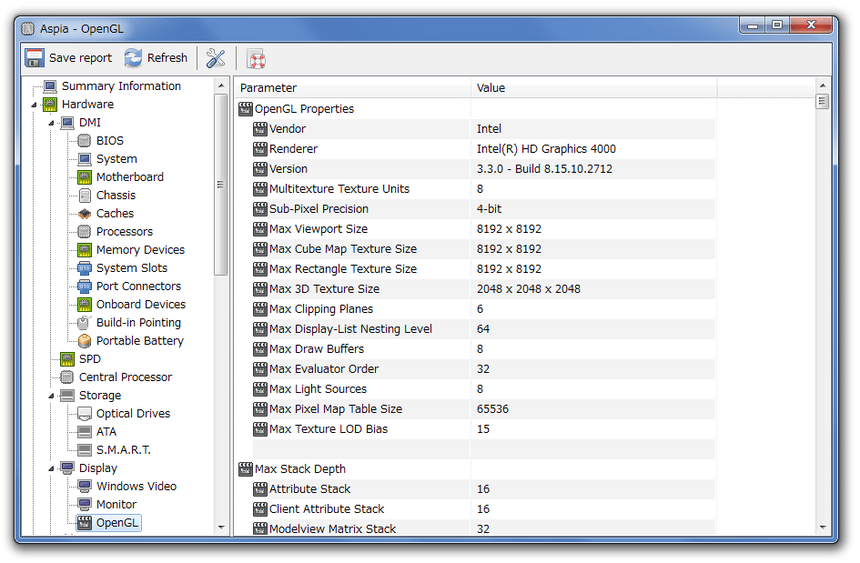Image resolution: width=860 pixels, height=563 pixels.
Task: Click the Summary Information computer icon
Action: pos(50,86)
